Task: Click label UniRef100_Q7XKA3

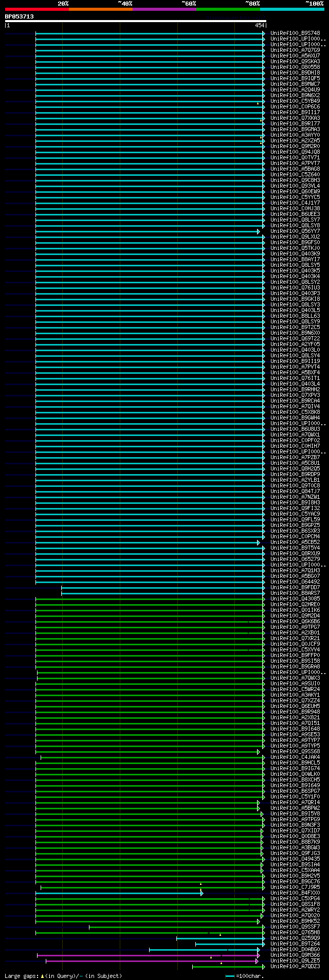Action: tap(295, 118)
